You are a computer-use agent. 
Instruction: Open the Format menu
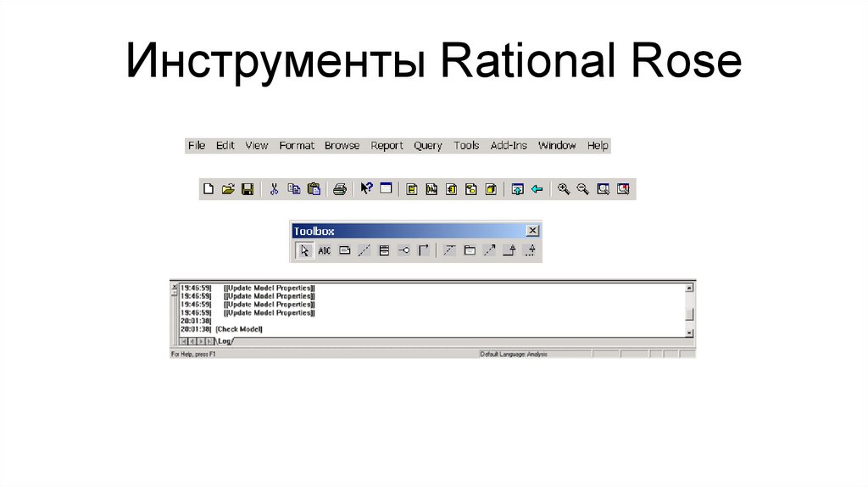coord(297,145)
